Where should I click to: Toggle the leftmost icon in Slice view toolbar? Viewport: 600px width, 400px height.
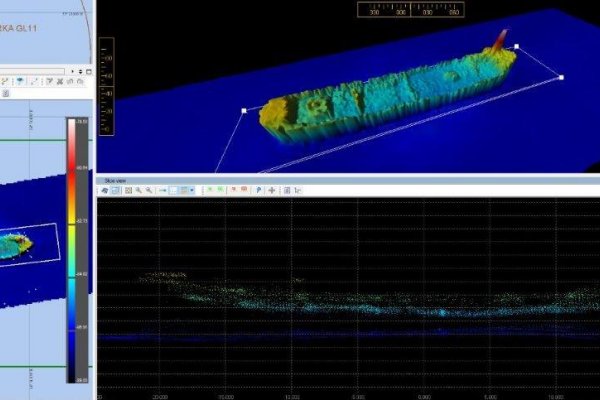[x=104, y=190]
